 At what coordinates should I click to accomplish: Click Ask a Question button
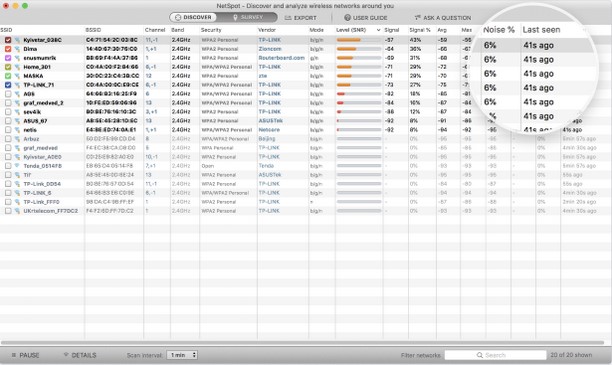443,18
